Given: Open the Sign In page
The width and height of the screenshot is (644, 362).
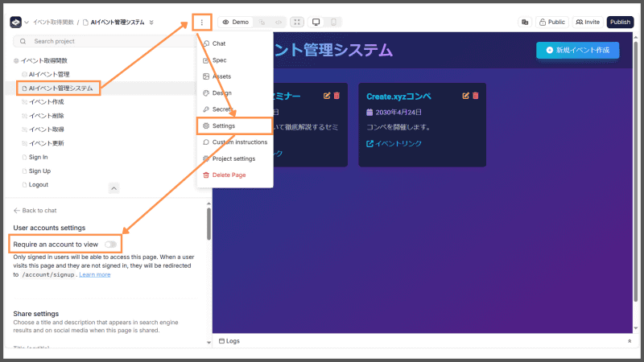Looking at the screenshot, I should [x=38, y=157].
